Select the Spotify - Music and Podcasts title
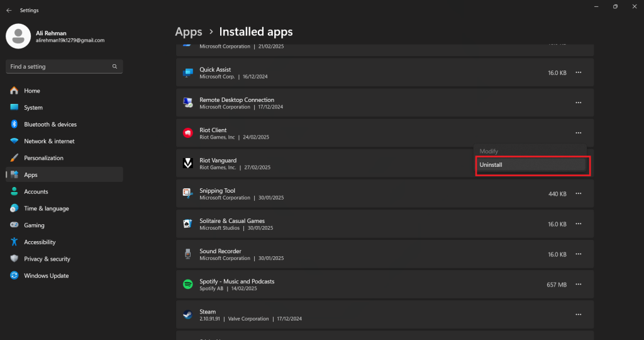Viewport: 644px width, 340px height. point(237,281)
